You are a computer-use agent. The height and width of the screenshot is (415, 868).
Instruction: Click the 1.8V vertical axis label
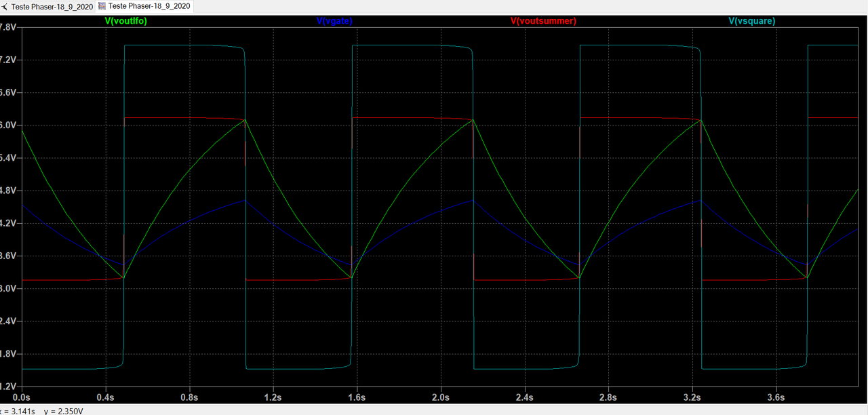coord(7,354)
